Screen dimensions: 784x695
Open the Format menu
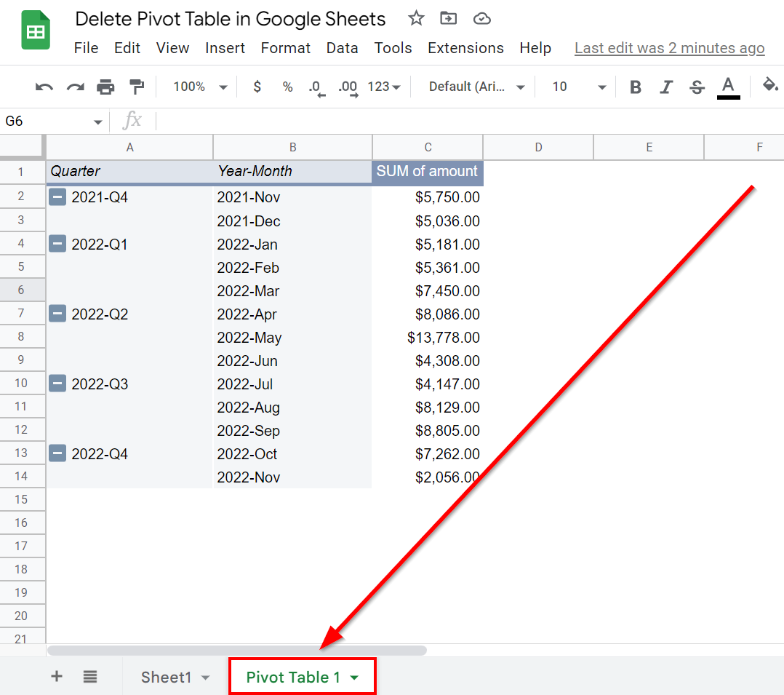(286, 48)
